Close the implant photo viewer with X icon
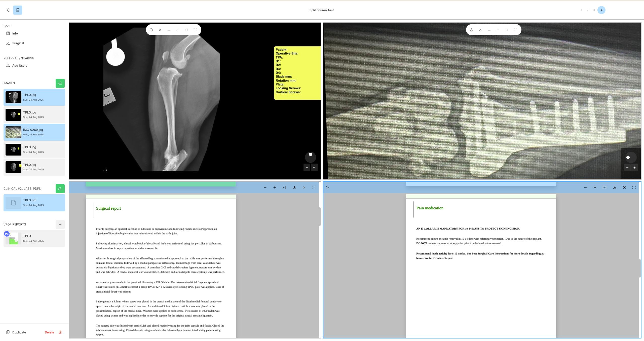644x341 pixels. point(480,30)
